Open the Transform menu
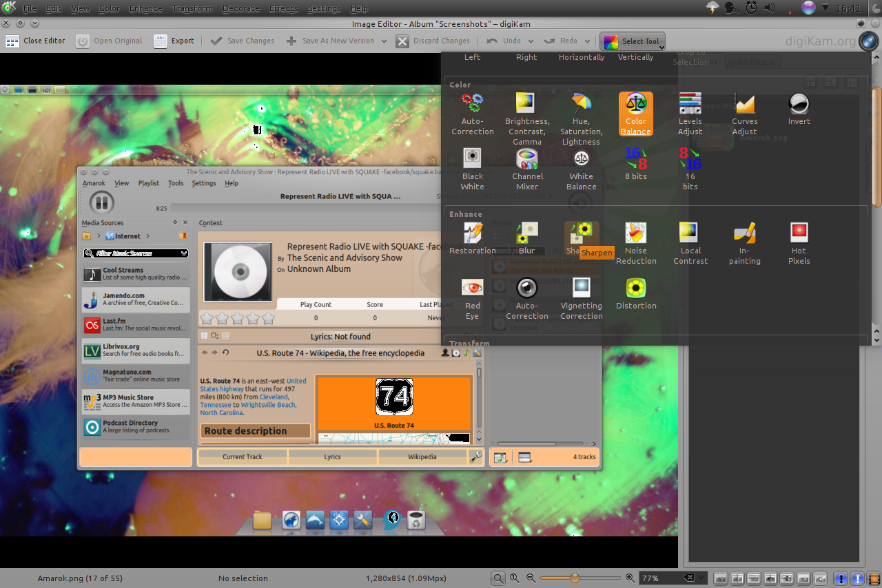The height and width of the screenshot is (588, 882). (192, 8)
